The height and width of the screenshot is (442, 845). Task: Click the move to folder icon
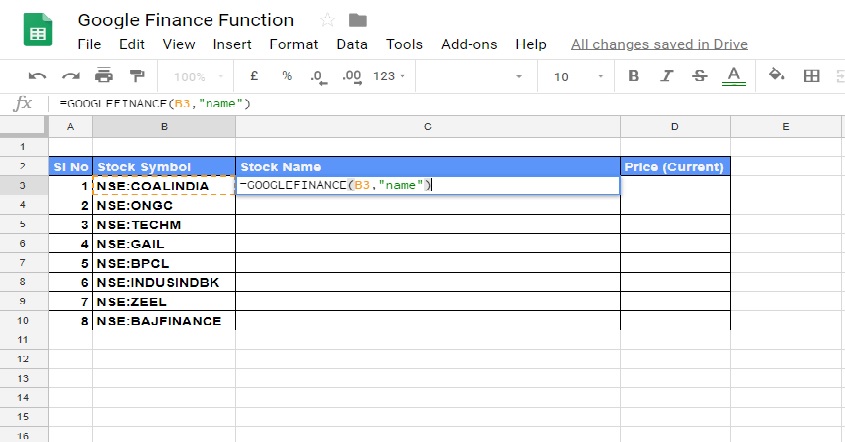(x=357, y=20)
